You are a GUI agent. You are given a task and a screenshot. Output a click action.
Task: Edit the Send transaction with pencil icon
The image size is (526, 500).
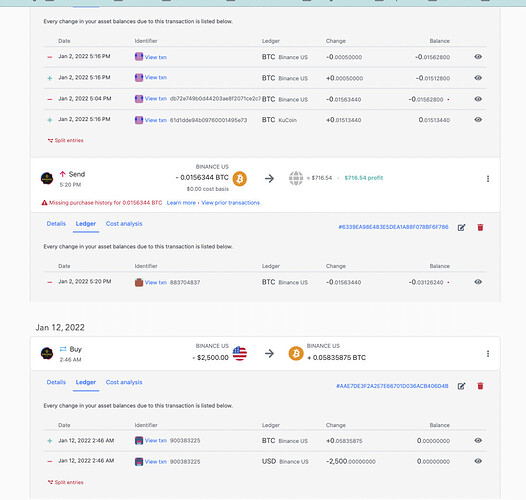coord(461,228)
